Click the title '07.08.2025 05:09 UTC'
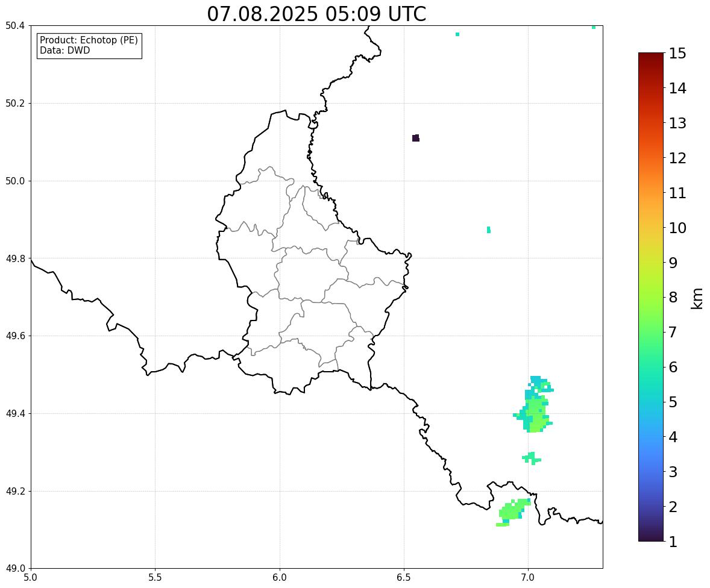 (316, 14)
